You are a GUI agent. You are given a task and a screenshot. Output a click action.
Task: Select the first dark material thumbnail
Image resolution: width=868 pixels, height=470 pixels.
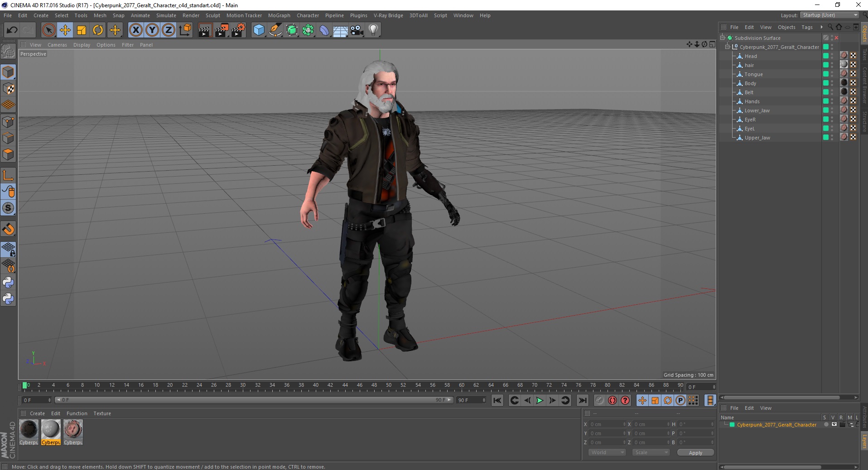point(29,432)
